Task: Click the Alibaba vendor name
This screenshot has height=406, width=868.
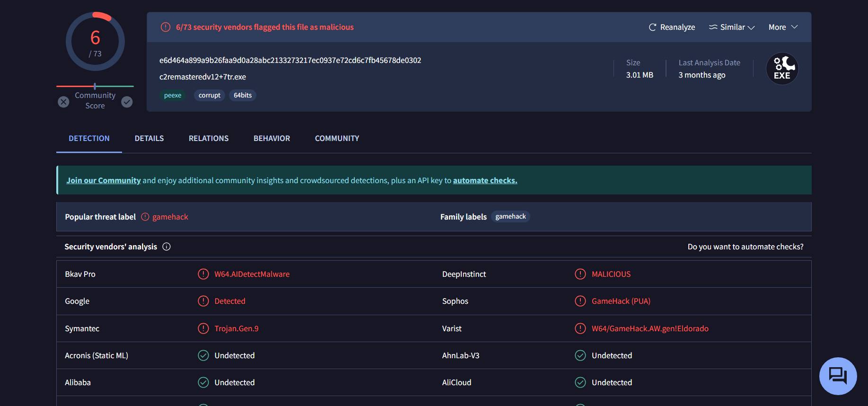Action: click(x=78, y=383)
